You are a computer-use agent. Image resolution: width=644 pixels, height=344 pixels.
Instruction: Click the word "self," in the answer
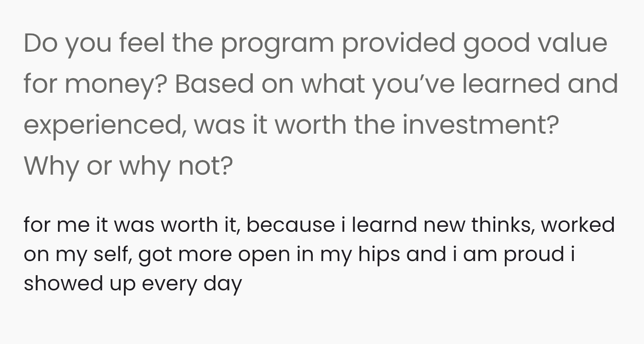tap(115, 254)
